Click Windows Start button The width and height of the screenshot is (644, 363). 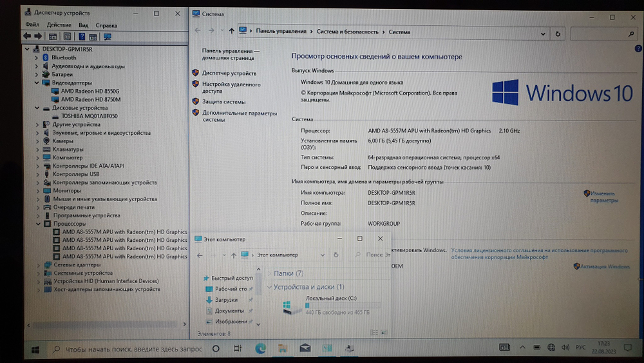coord(35,350)
